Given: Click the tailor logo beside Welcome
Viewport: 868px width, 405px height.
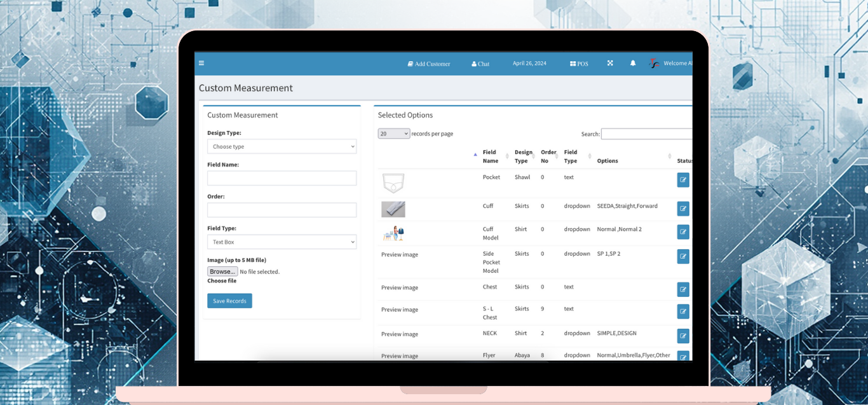Looking at the screenshot, I should [x=654, y=63].
